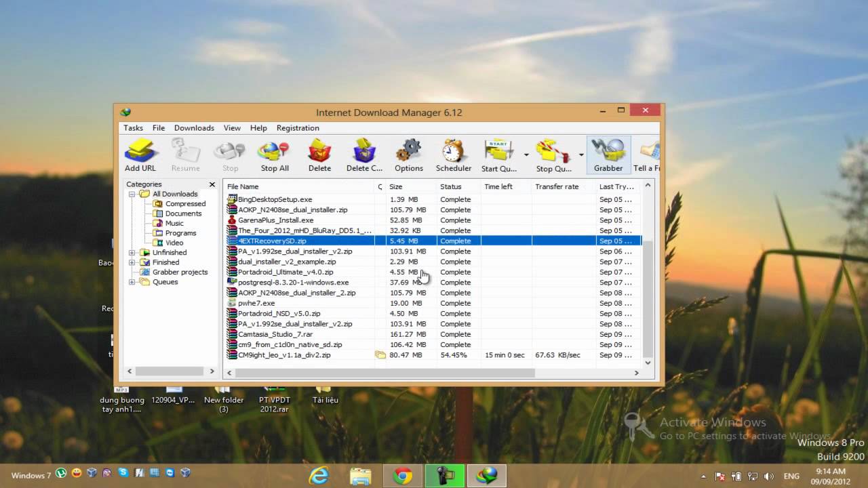Open the Help menu
Image resolution: width=868 pixels, height=488 pixels.
[x=258, y=127]
